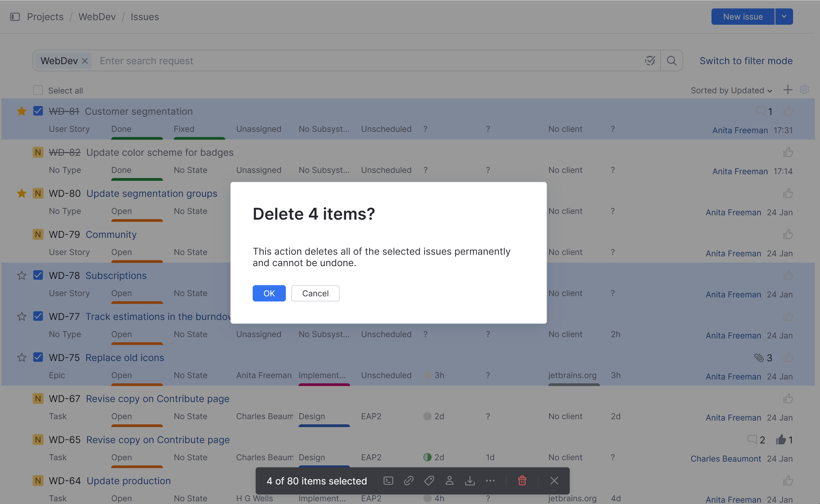
Task: Copy links to selected issues via link icon
Action: [409, 481]
